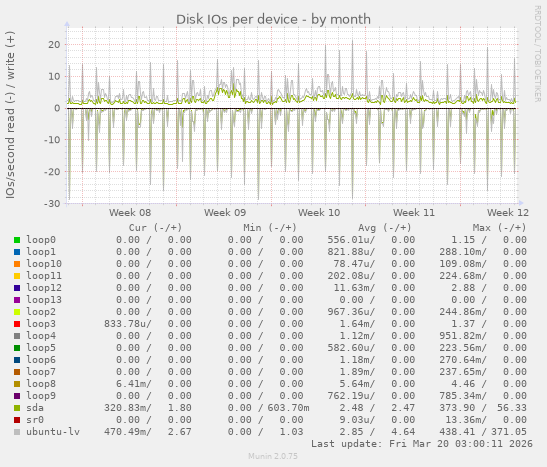Click the Min (-/+) column header

click(270, 228)
